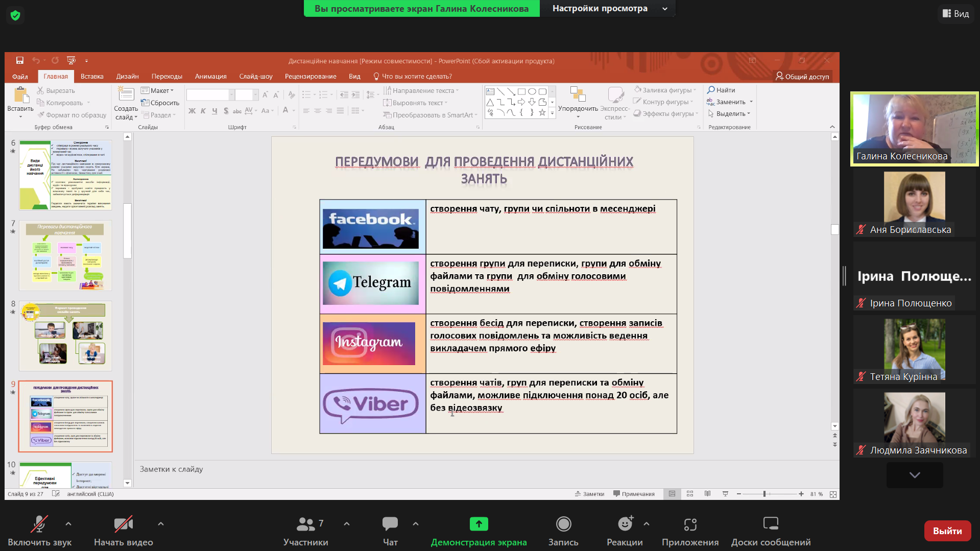
Task: Click Сбросить reset slide button
Action: [x=160, y=103]
